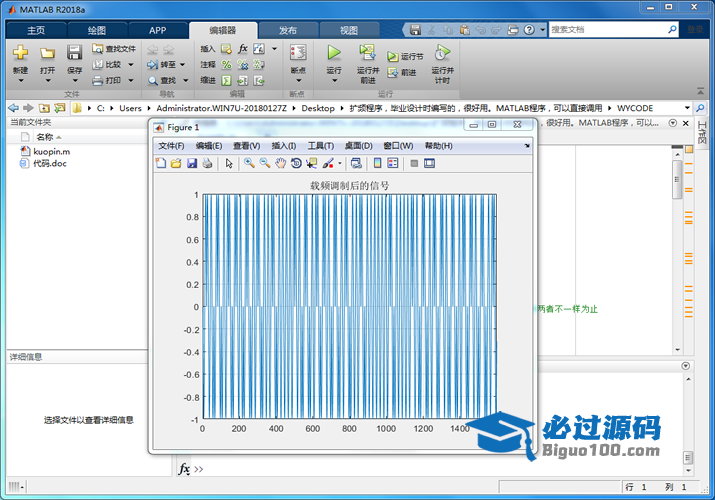Expand the Compare (比较) dropdown arrow

130,65
